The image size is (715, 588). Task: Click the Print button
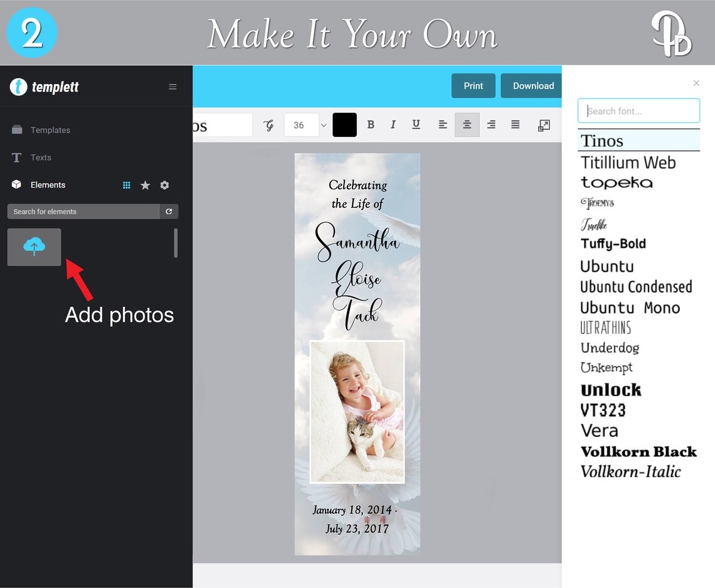474,85
